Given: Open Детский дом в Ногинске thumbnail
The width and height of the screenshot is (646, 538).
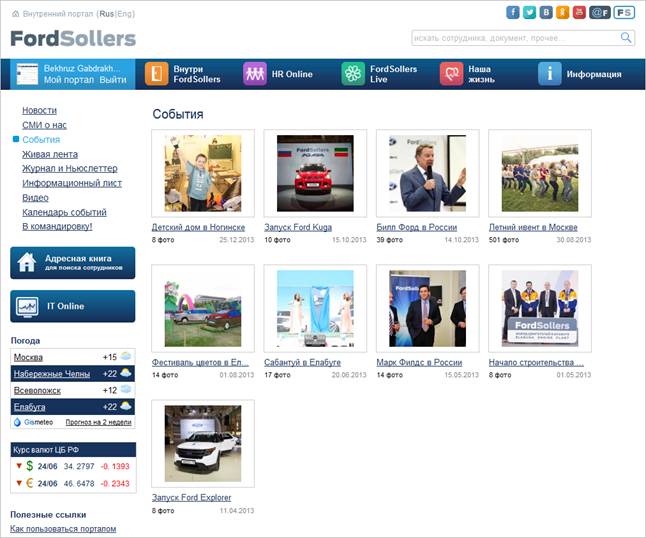Looking at the screenshot, I should (203, 173).
